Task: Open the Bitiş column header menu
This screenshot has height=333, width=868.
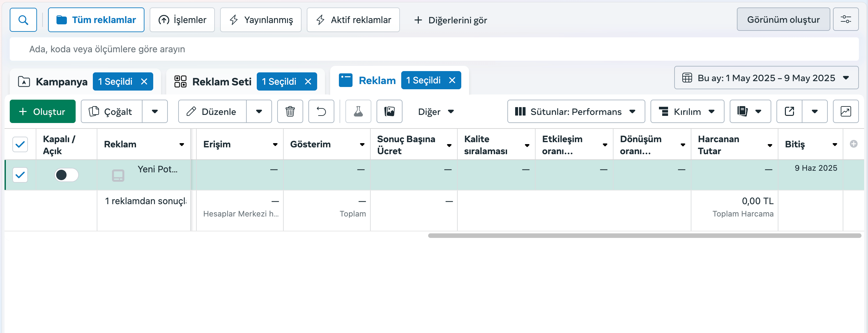Action: pos(835,145)
